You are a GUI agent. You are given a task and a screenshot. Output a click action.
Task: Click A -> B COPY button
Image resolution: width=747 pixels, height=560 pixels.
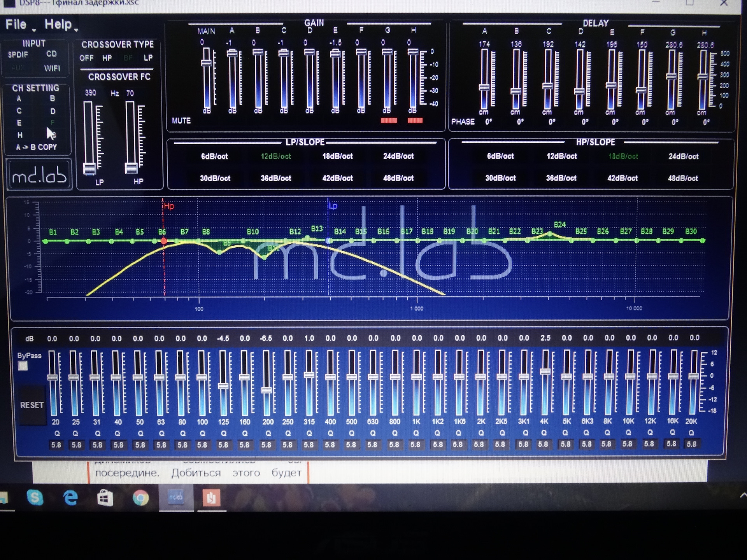pos(36,147)
